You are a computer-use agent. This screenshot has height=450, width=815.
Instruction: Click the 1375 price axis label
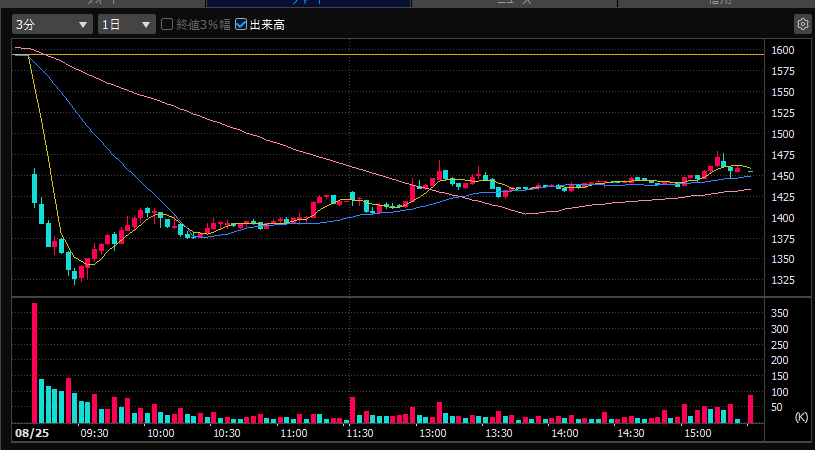pos(783,239)
